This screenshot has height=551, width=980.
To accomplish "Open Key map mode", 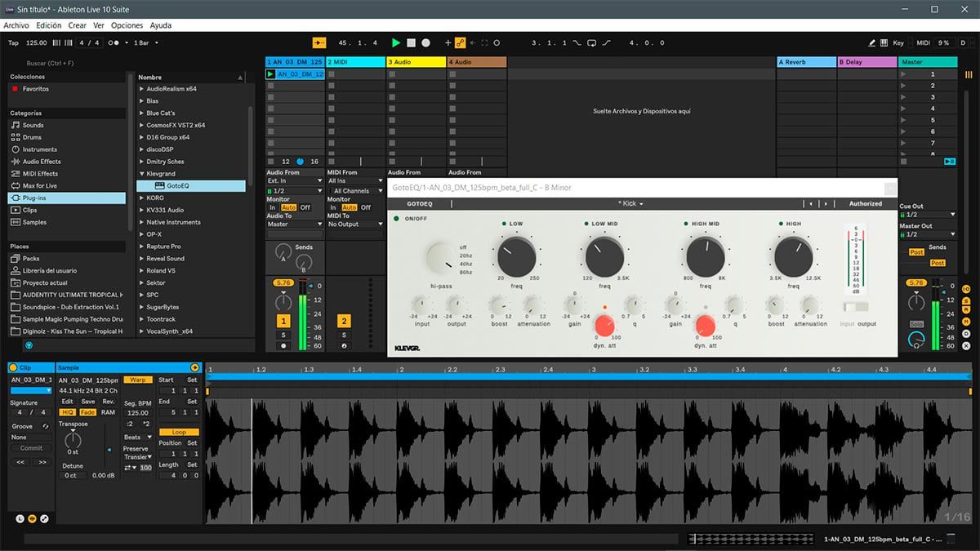I will tap(898, 42).
